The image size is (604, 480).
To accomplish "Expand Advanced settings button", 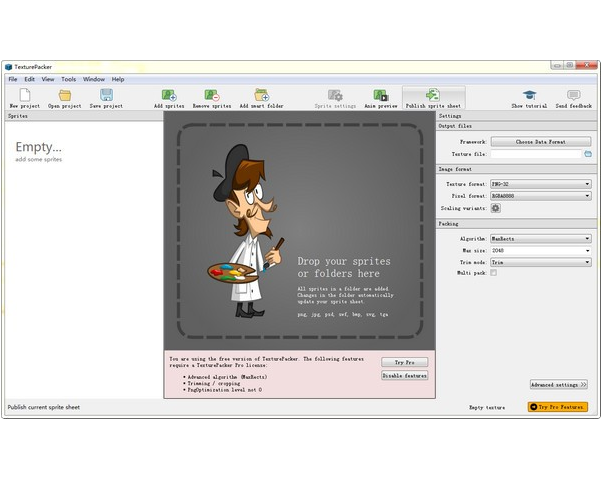I will click(x=559, y=384).
